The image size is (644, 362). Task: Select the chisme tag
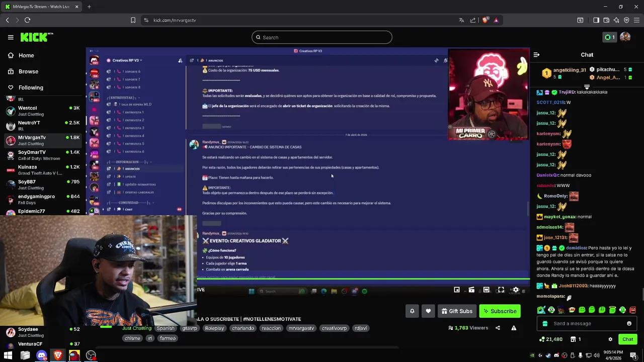tap(132, 338)
